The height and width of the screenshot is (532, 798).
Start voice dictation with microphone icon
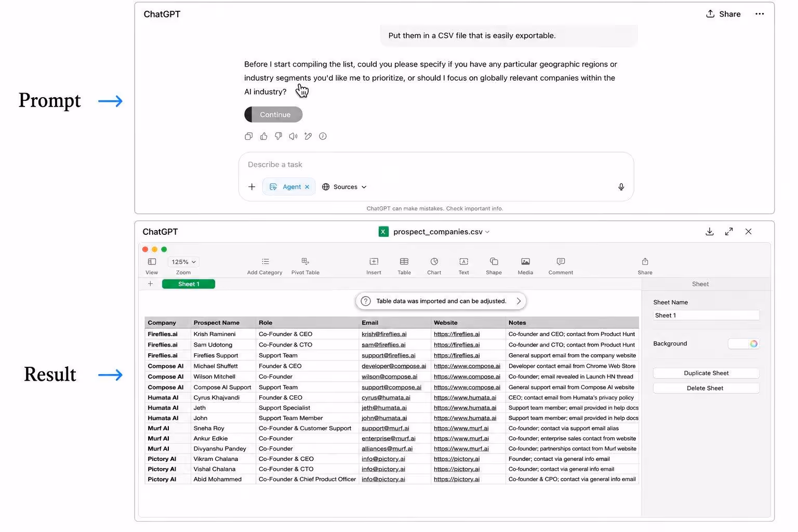click(x=621, y=187)
